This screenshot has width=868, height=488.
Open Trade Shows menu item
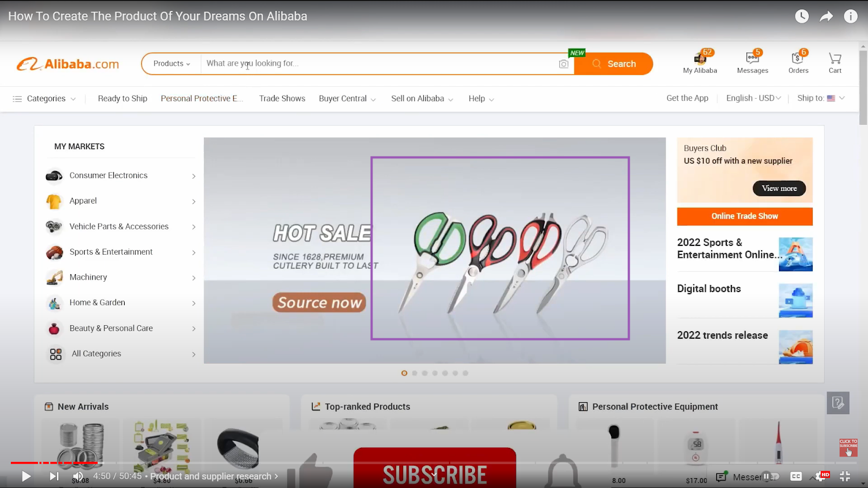click(x=282, y=98)
